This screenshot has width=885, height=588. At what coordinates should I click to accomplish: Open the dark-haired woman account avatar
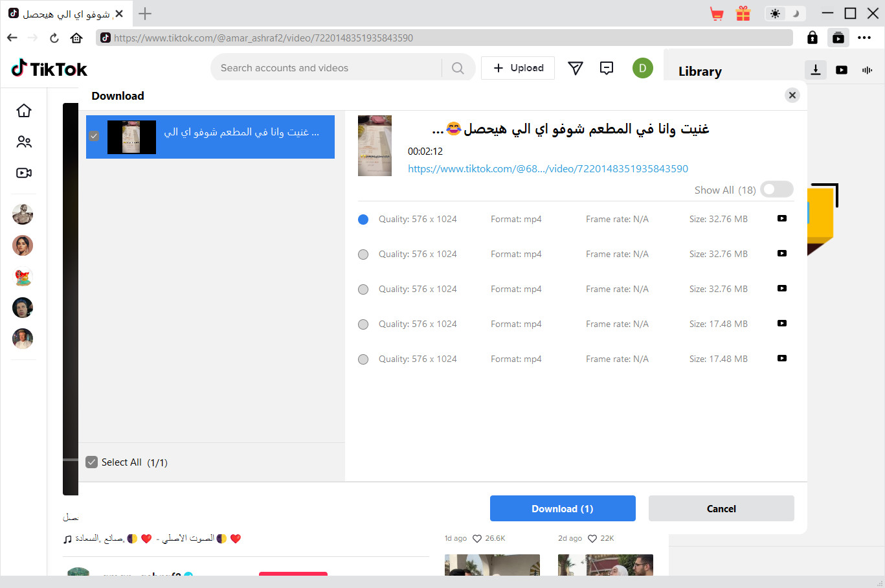(x=23, y=245)
